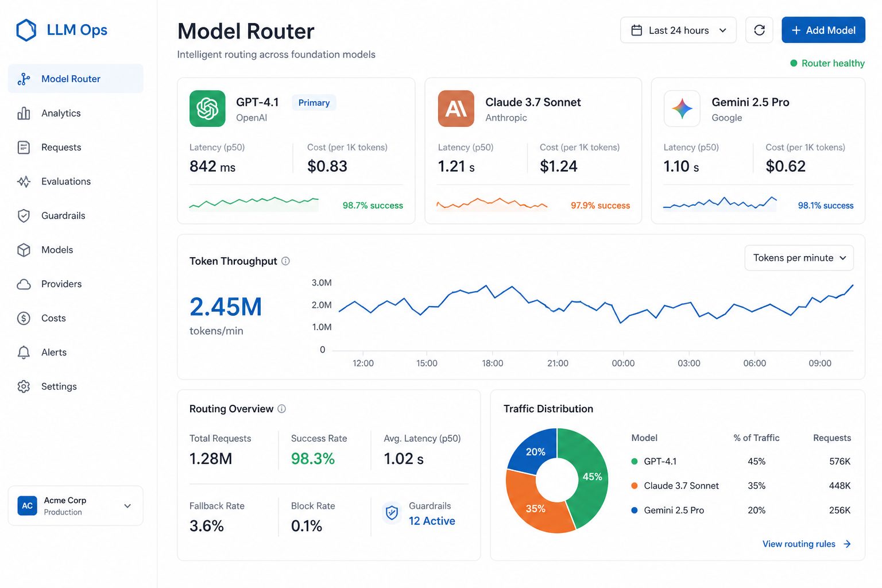
Task: Click the Requests document icon
Action: (24, 148)
